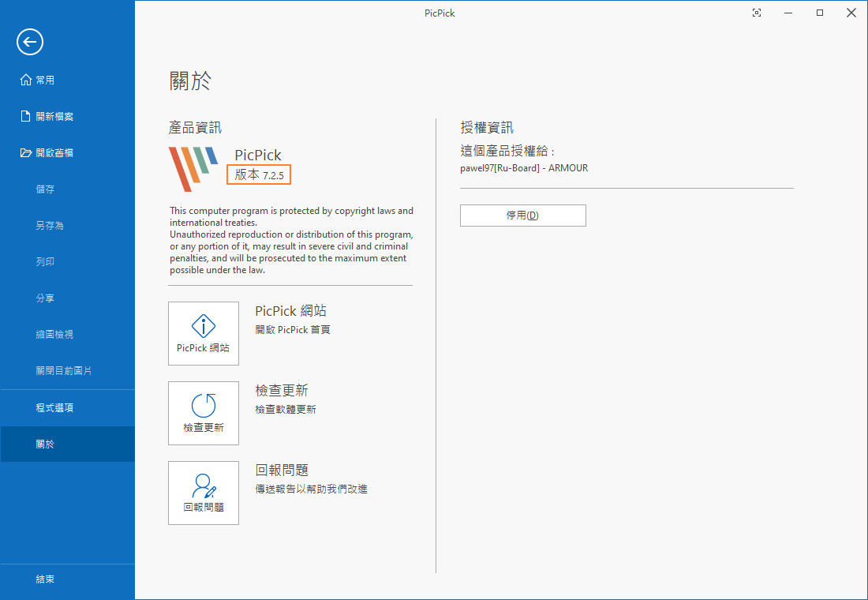Click the 授權資訊 heading
The height and width of the screenshot is (600, 868).
(x=487, y=127)
